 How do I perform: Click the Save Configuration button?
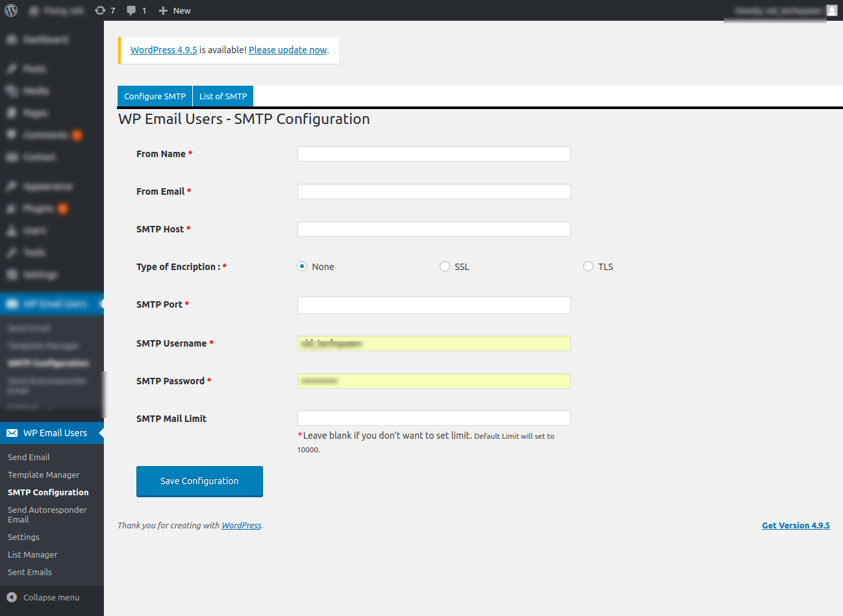click(199, 481)
